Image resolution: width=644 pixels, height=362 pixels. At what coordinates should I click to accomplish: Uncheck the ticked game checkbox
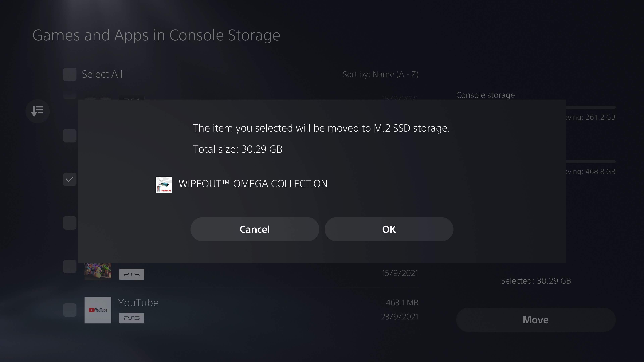70,179
